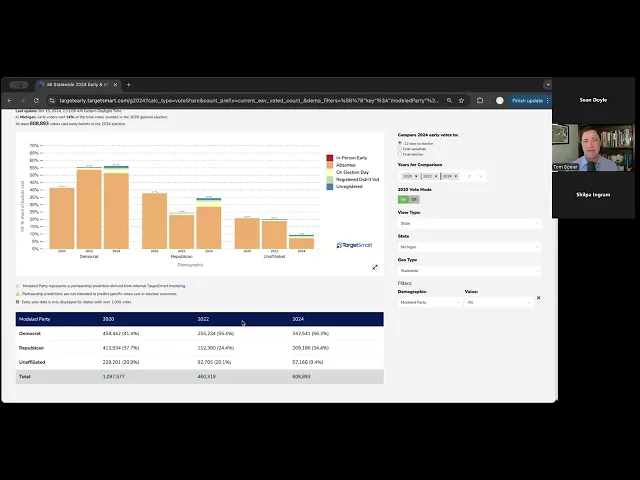Click the 2020 table column header
640x480 pixels.
pyautogui.click(x=108, y=319)
